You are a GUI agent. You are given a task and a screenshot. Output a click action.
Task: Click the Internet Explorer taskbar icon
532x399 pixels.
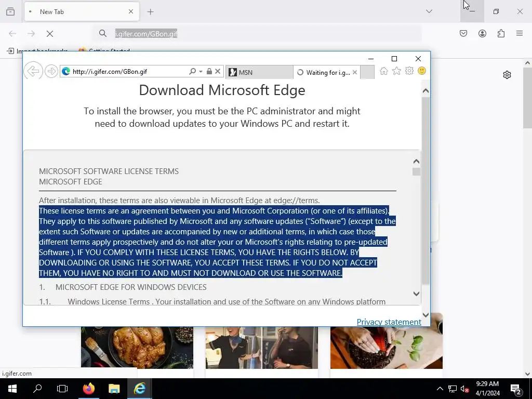(139, 389)
